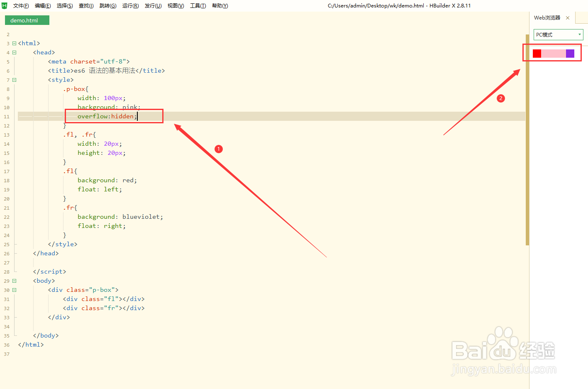
Task: Open the 帮助(Y) menu
Action: (220, 6)
